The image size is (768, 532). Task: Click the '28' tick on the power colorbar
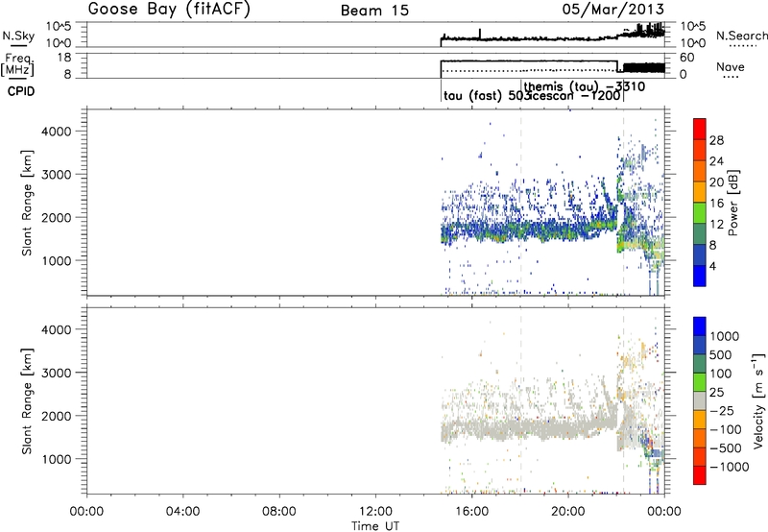click(716, 140)
